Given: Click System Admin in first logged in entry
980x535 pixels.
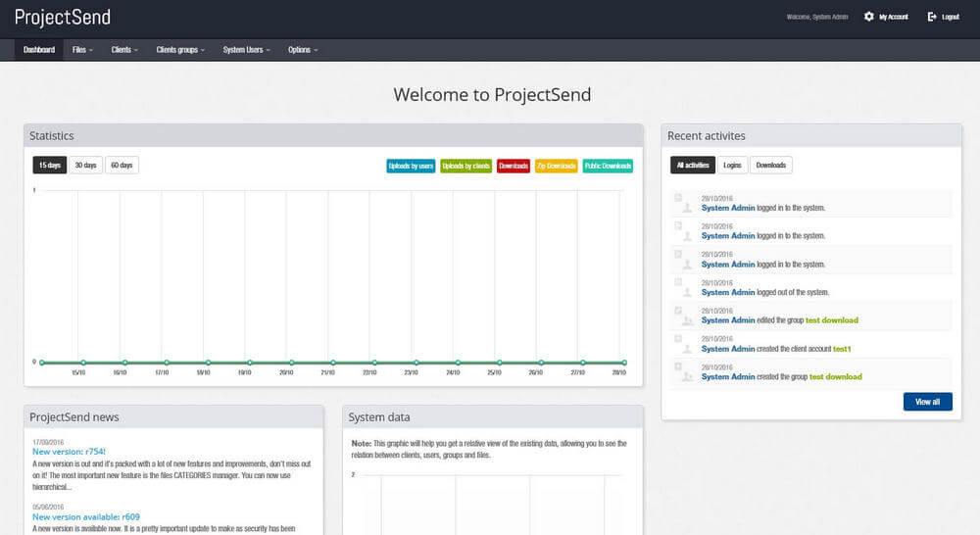Looking at the screenshot, I should 728,208.
